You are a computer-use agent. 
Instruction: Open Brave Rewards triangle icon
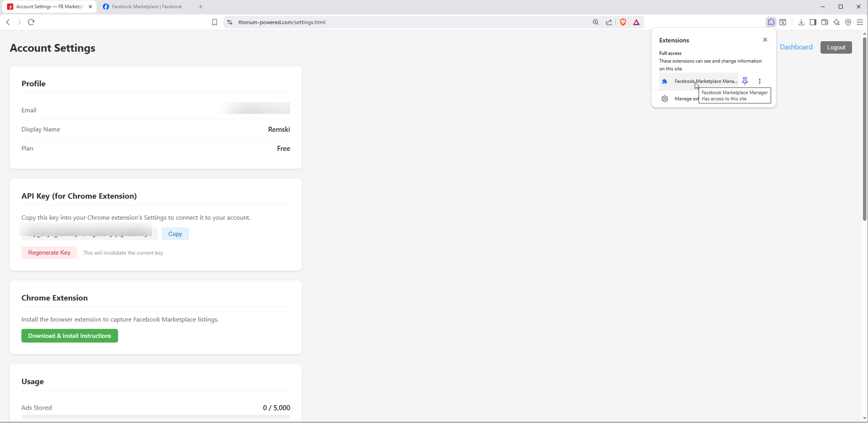click(x=636, y=22)
